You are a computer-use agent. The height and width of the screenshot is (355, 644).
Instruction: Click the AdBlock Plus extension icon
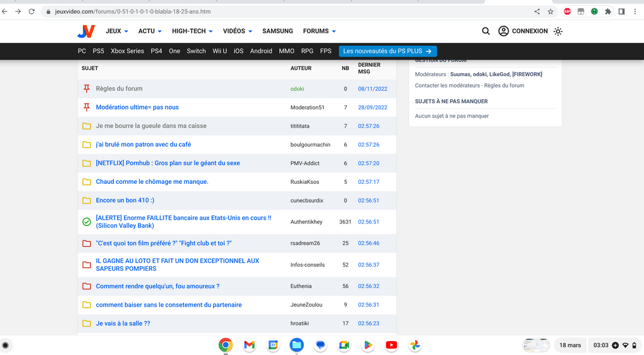click(567, 11)
